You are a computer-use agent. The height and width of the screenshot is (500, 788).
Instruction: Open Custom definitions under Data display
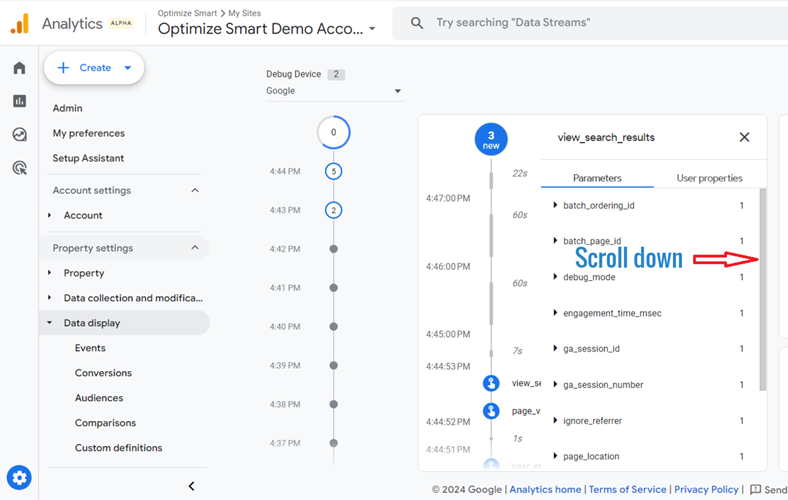pos(118,448)
